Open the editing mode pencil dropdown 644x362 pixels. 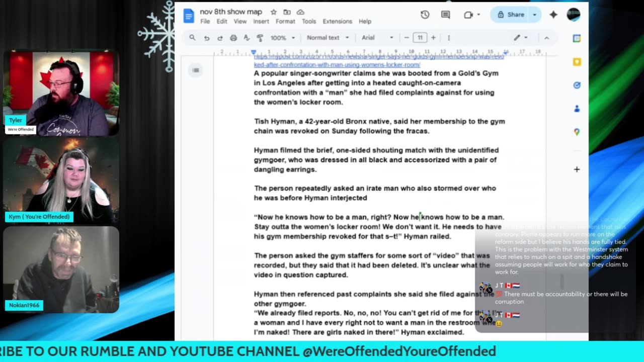click(x=520, y=38)
